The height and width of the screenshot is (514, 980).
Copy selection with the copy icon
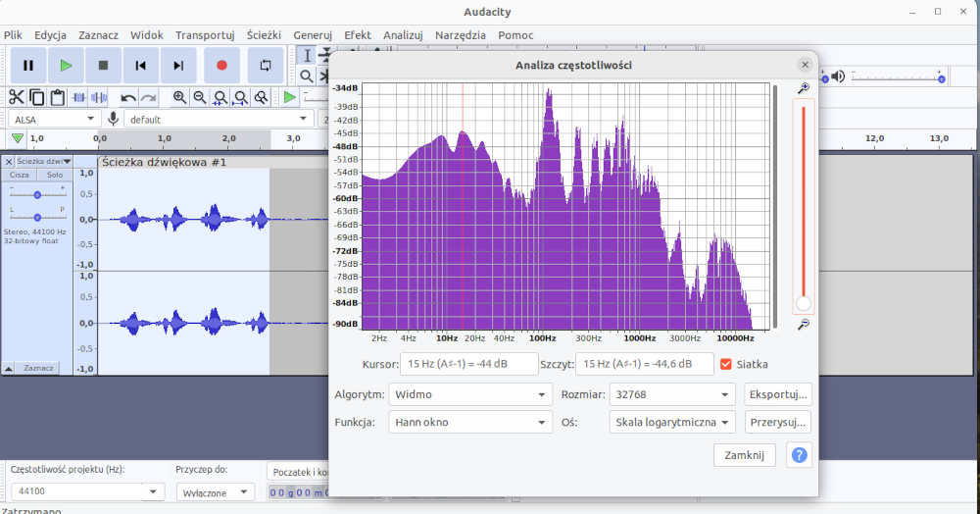[37, 97]
